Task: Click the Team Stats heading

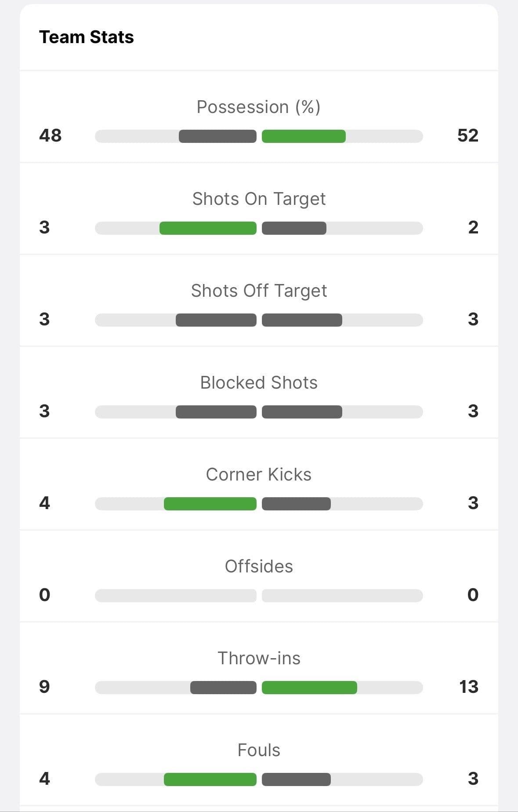Action: click(x=86, y=37)
